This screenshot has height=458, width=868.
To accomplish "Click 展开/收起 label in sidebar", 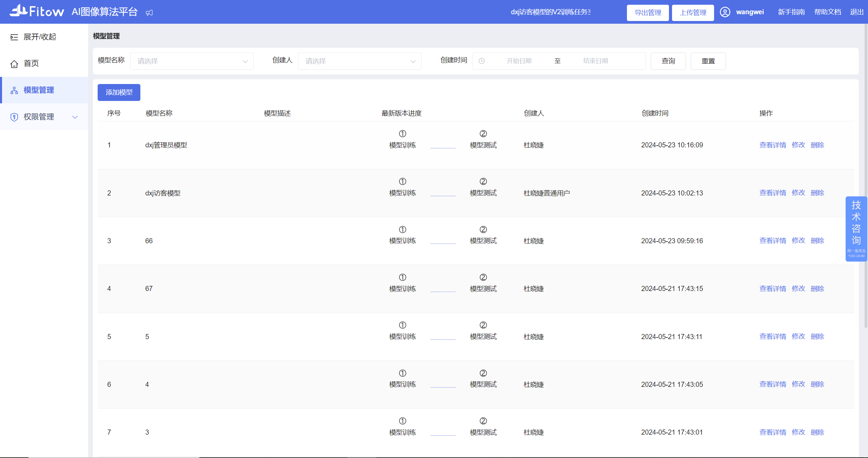I will tap(40, 37).
